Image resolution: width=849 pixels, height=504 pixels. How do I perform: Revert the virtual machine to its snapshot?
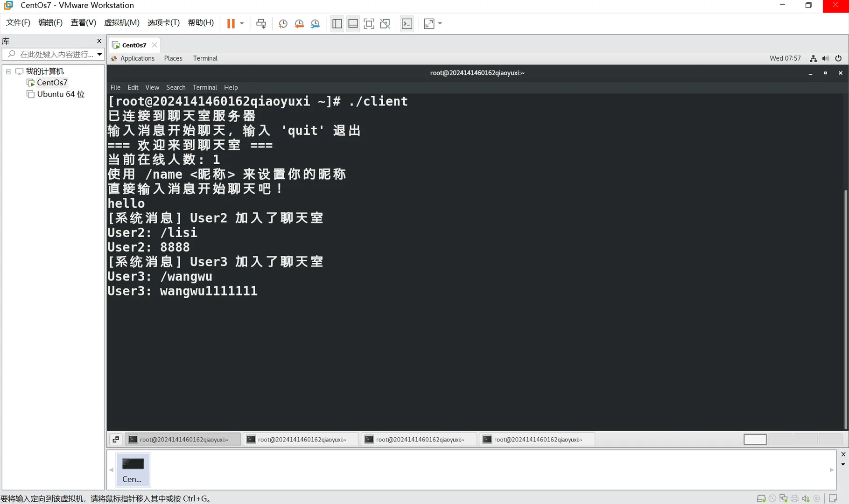tap(299, 24)
